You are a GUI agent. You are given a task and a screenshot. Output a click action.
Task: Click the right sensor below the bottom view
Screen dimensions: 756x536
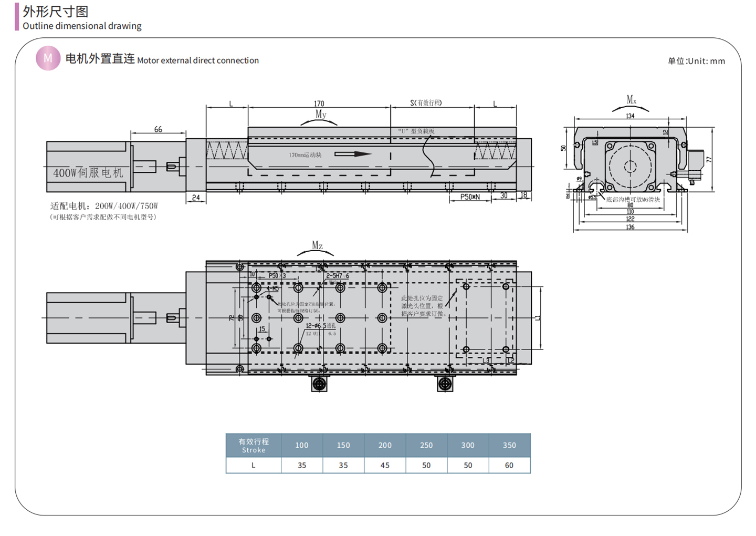pyautogui.click(x=445, y=384)
